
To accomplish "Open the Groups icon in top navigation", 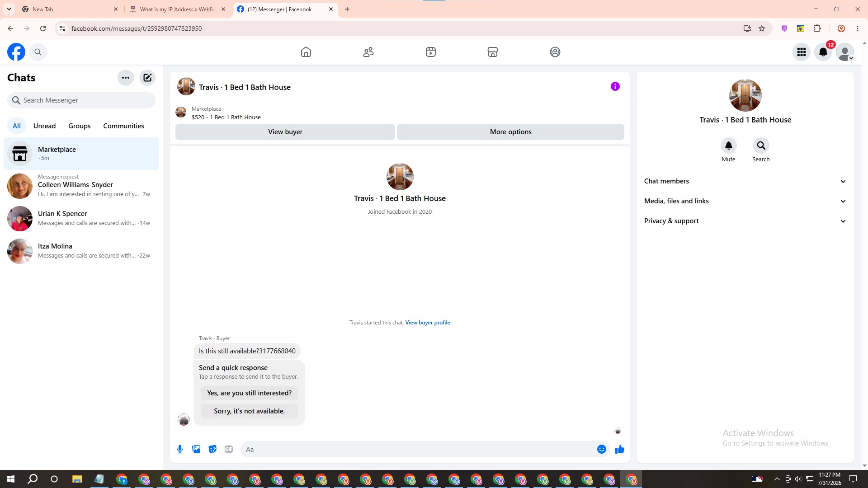I will [x=555, y=52].
